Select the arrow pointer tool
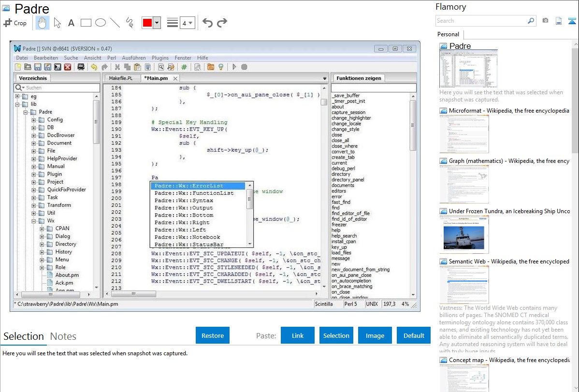 coord(58,23)
